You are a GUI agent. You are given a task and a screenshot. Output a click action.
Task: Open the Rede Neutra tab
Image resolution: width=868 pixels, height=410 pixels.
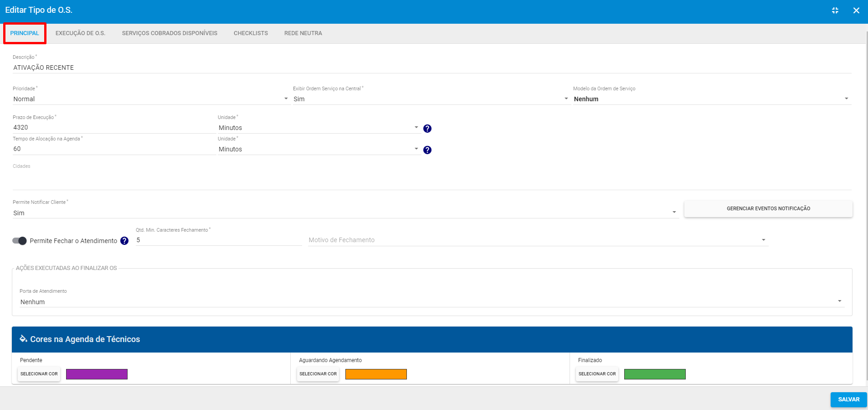[303, 33]
